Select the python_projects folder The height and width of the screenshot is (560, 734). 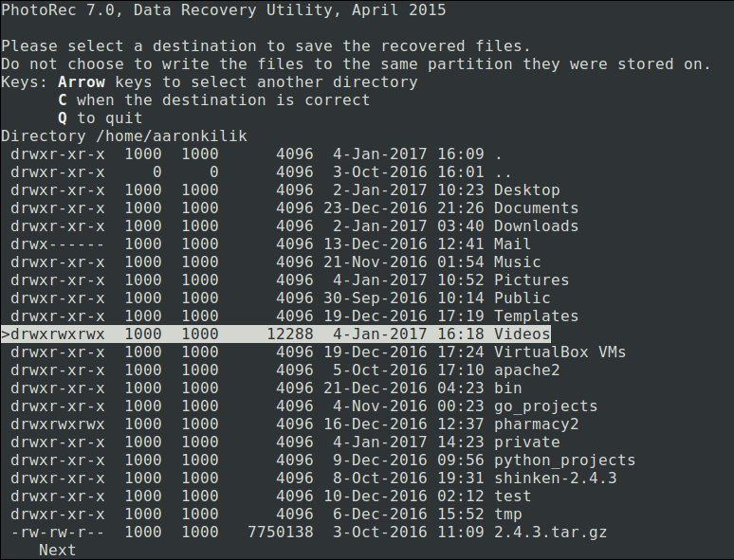point(564,461)
